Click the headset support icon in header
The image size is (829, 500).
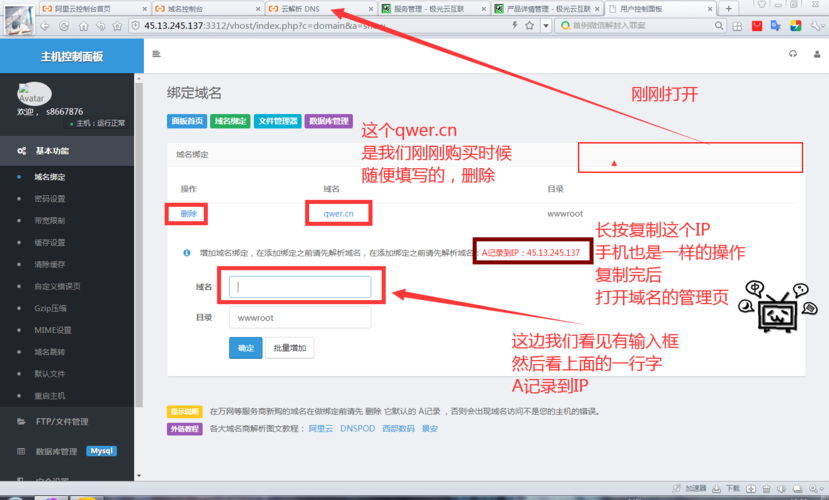pyautogui.click(x=793, y=54)
